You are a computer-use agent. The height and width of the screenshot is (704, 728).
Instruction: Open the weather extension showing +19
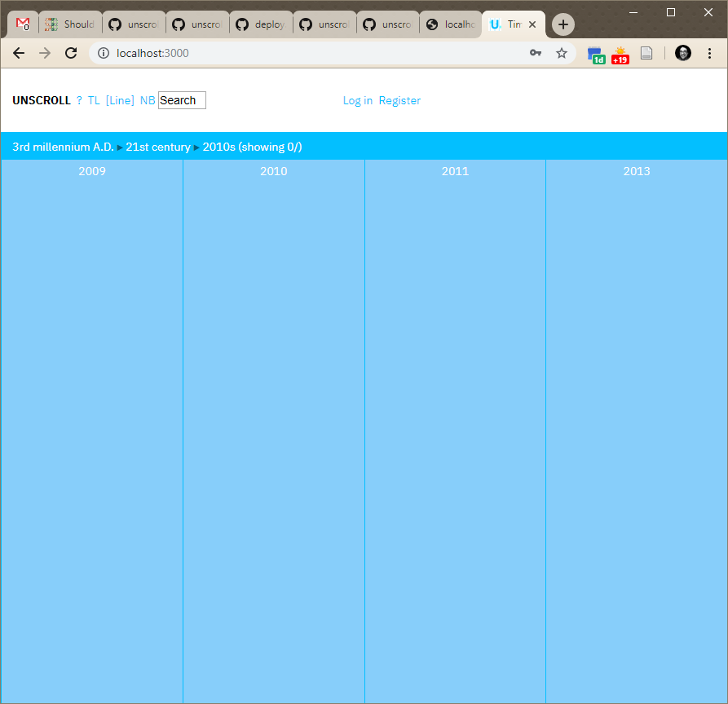(620, 55)
